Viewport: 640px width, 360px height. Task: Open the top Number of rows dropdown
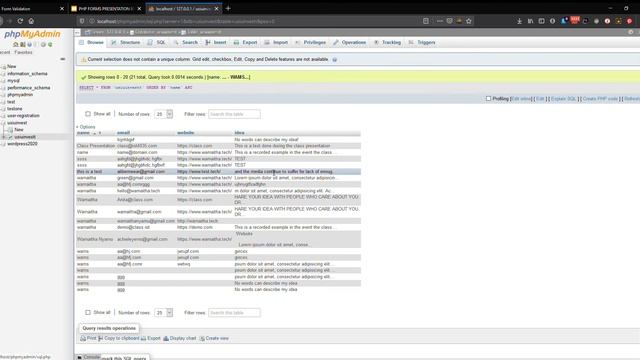point(163,114)
